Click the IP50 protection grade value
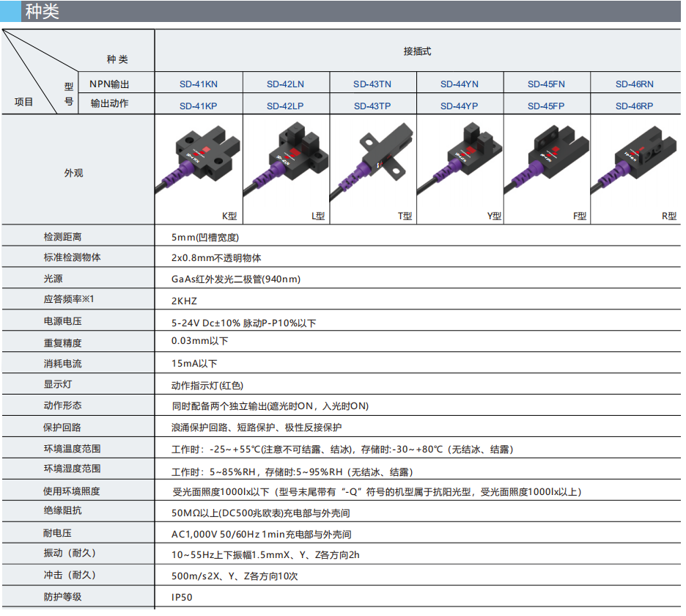 (182, 598)
